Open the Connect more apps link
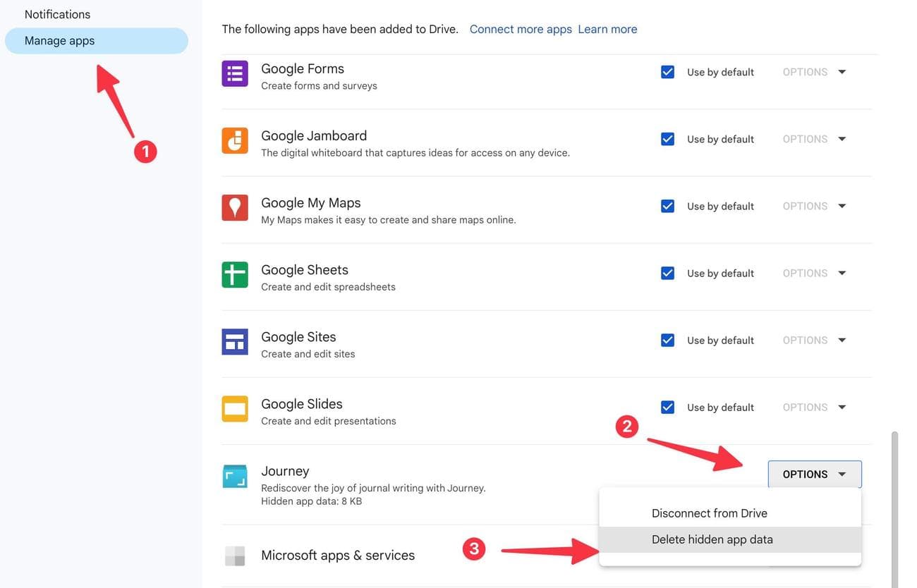 521,29
